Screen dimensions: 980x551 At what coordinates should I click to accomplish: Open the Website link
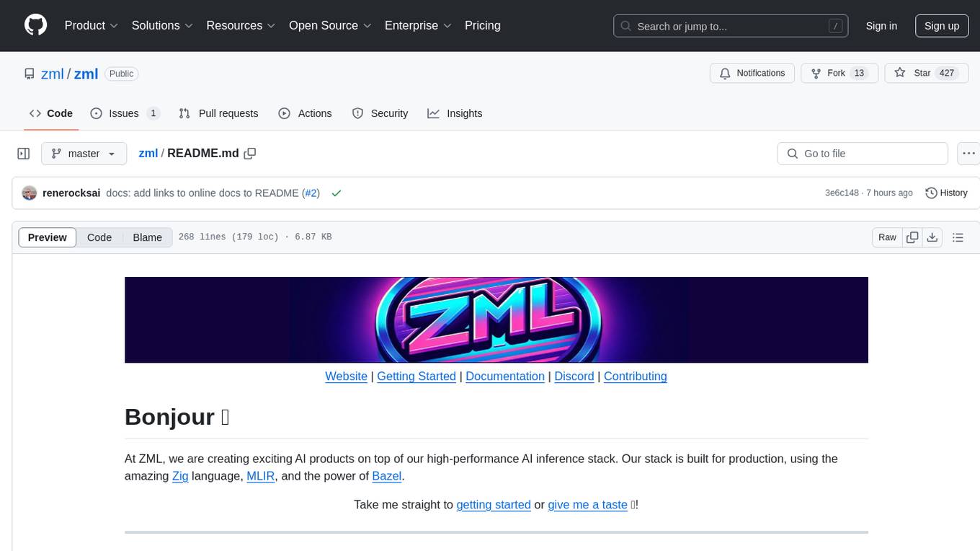(x=346, y=376)
